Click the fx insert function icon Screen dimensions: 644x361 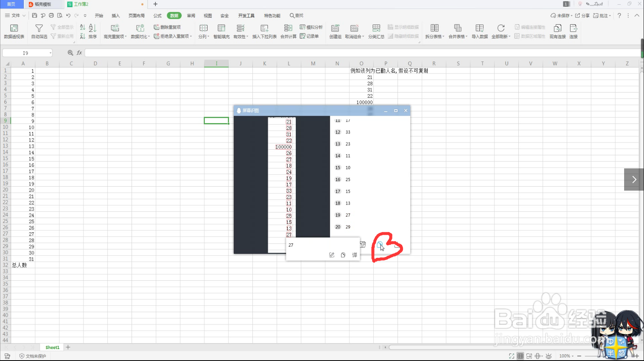coord(80,53)
